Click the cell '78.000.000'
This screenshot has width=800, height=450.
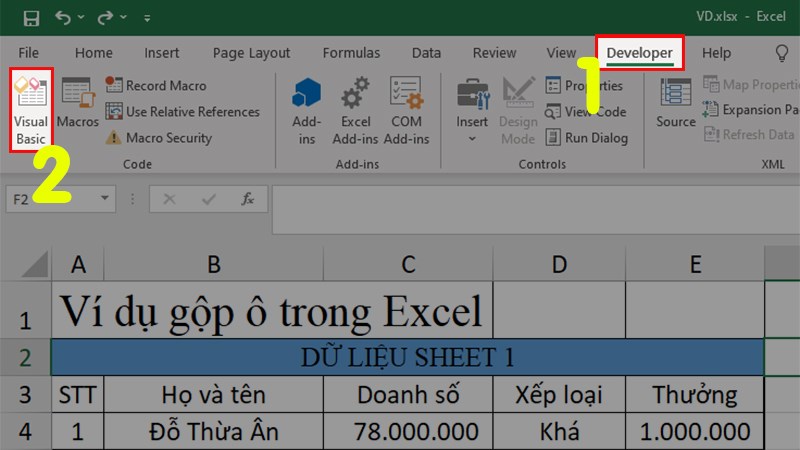point(408,432)
